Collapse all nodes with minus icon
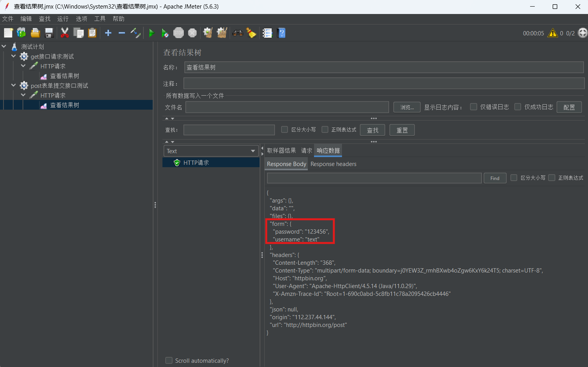The height and width of the screenshot is (367, 588). tap(122, 33)
